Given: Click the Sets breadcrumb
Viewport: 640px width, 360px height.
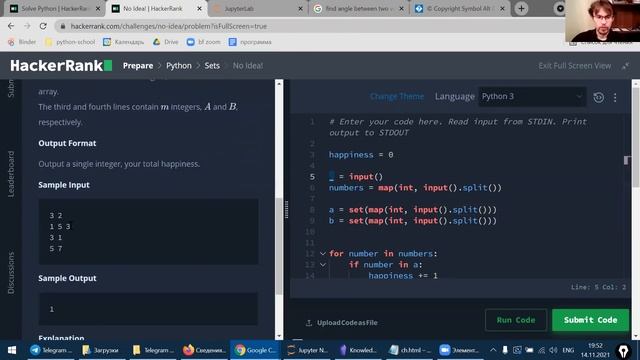Looking at the screenshot, I should click(x=212, y=66).
